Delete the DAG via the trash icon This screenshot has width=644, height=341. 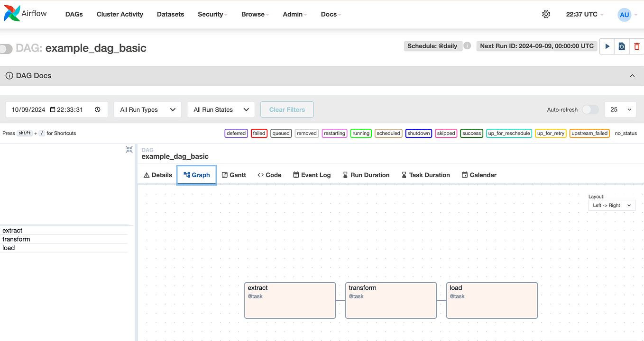(637, 46)
